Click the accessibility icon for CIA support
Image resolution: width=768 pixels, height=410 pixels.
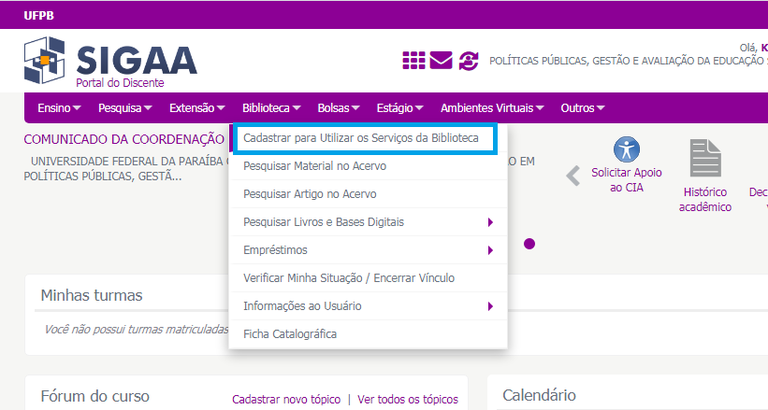[x=626, y=149]
